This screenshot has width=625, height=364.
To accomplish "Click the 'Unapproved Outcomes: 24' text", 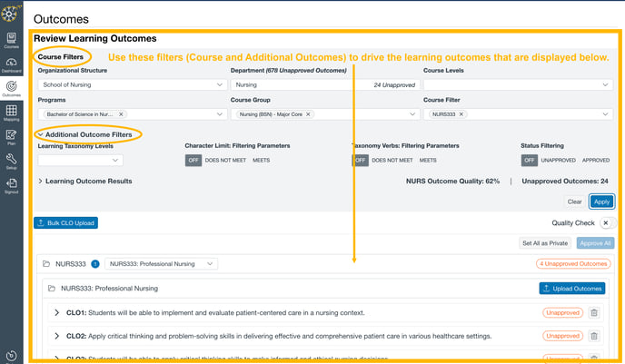I will coord(565,182).
